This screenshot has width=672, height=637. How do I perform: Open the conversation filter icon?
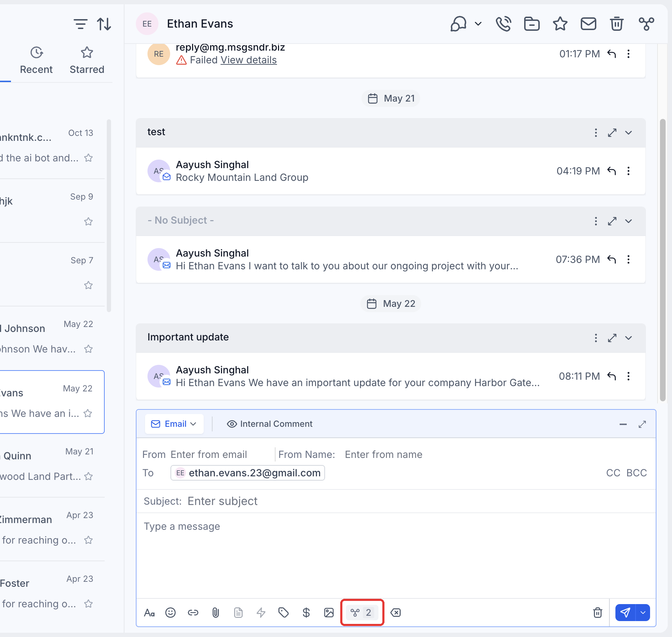pos(80,24)
